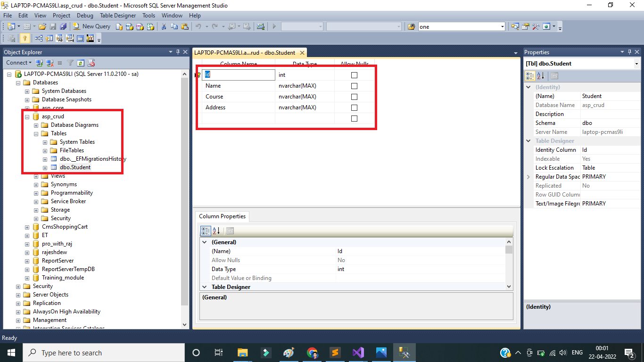Toggle the Set Primary Key icon

pyautogui.click(x=25, y=39)
